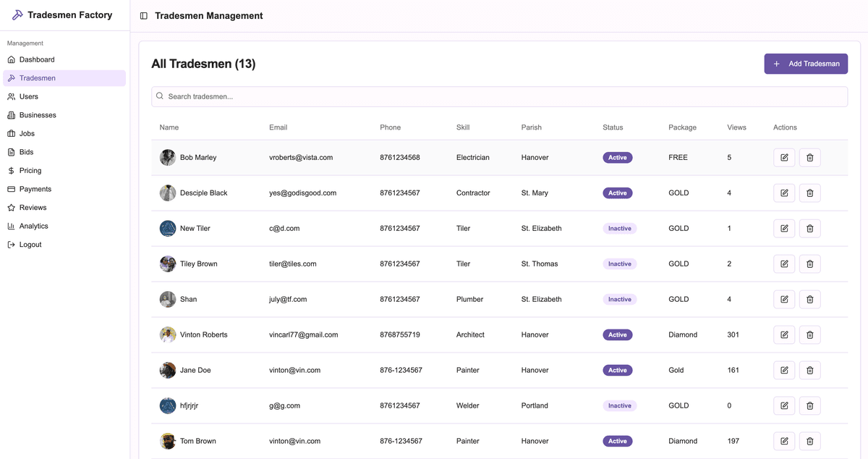Delete Shan's record
The image size is (868, 459).
(809, 299)
